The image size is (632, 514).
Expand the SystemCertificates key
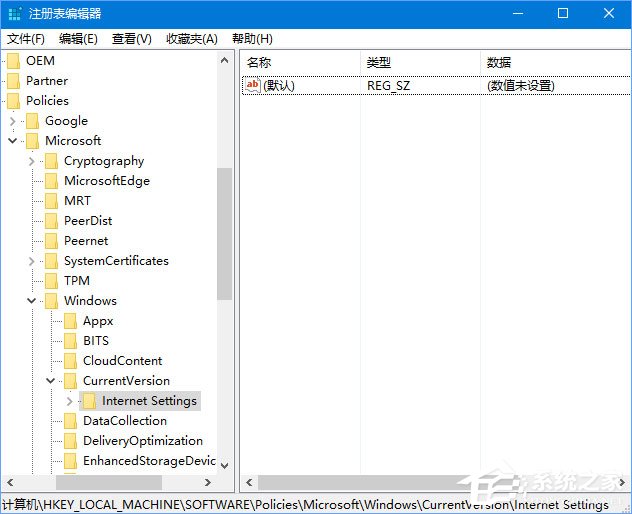click(31, 261)
